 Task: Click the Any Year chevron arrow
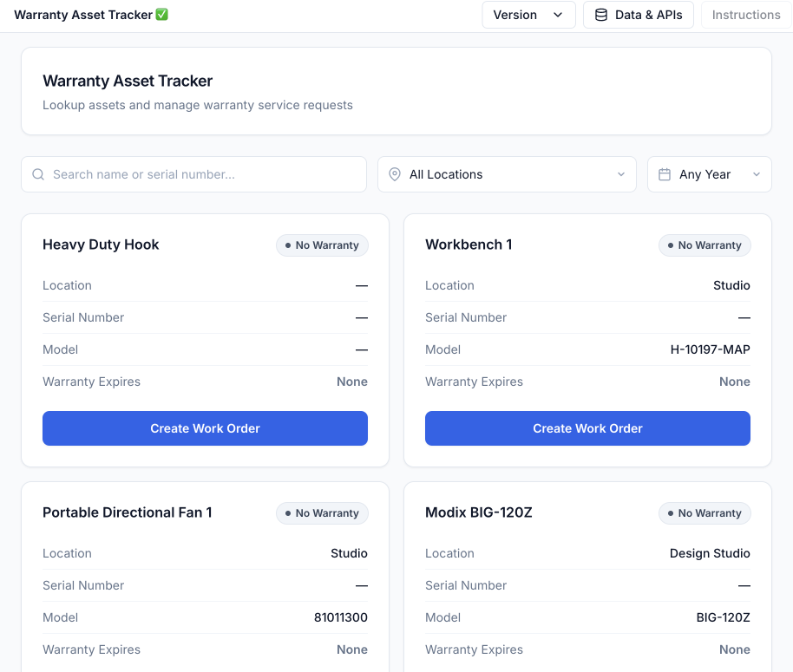coord(757,174)
